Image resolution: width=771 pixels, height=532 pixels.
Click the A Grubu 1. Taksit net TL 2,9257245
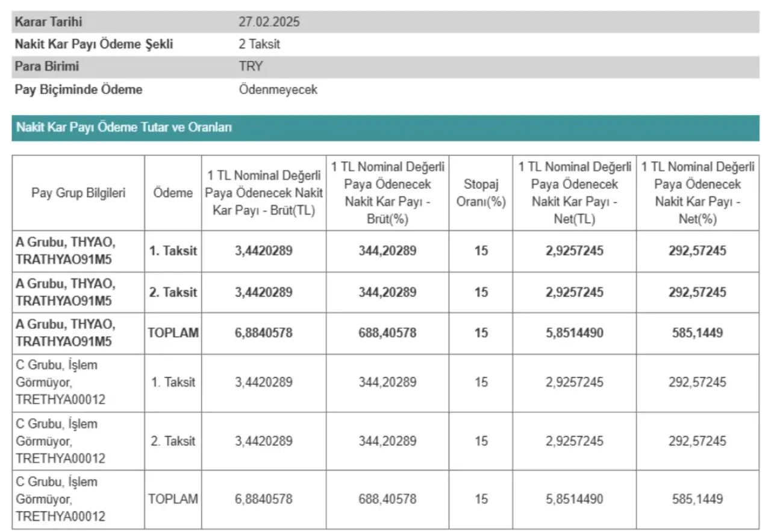tap(575, 251)
